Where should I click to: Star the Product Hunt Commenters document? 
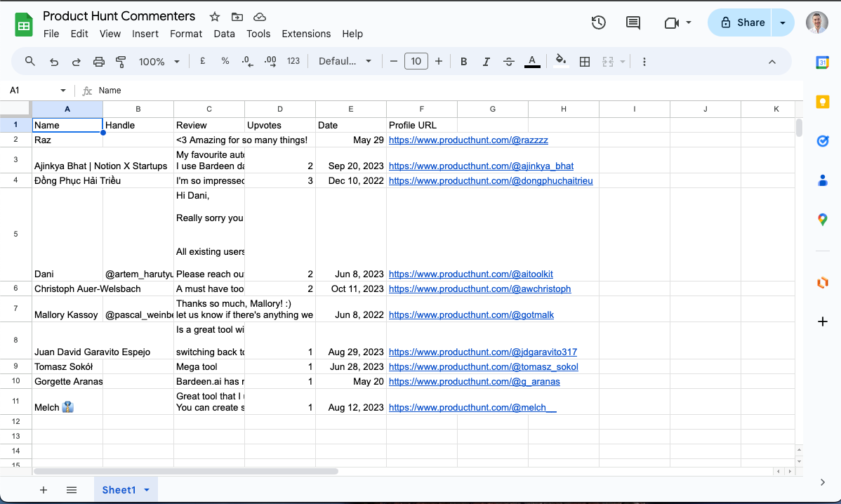215,17
